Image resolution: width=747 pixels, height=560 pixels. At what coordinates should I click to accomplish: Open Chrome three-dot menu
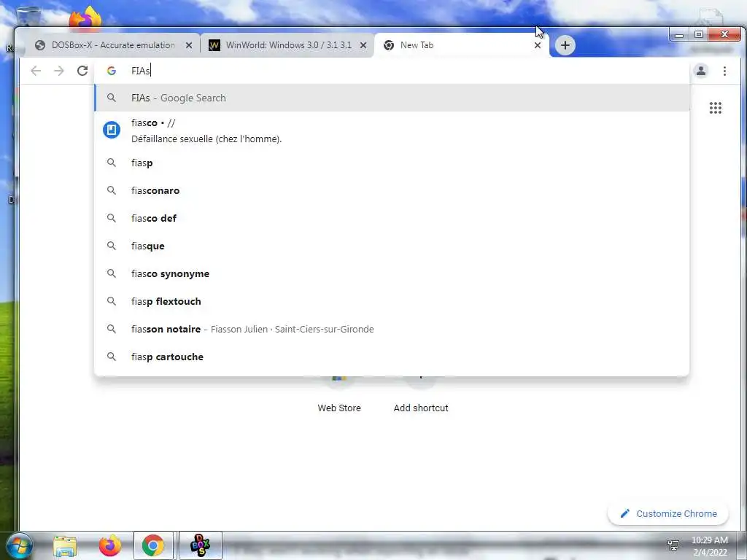point(724,71)
